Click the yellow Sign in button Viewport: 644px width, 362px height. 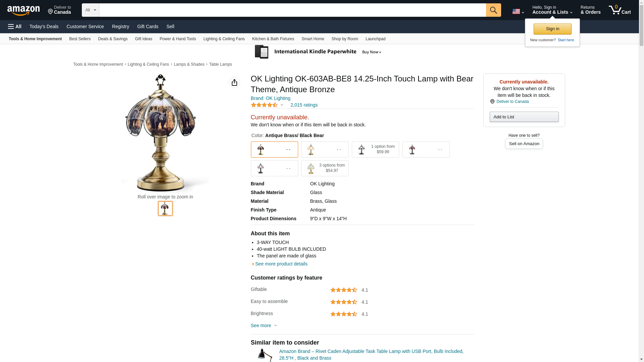[552, 29]
